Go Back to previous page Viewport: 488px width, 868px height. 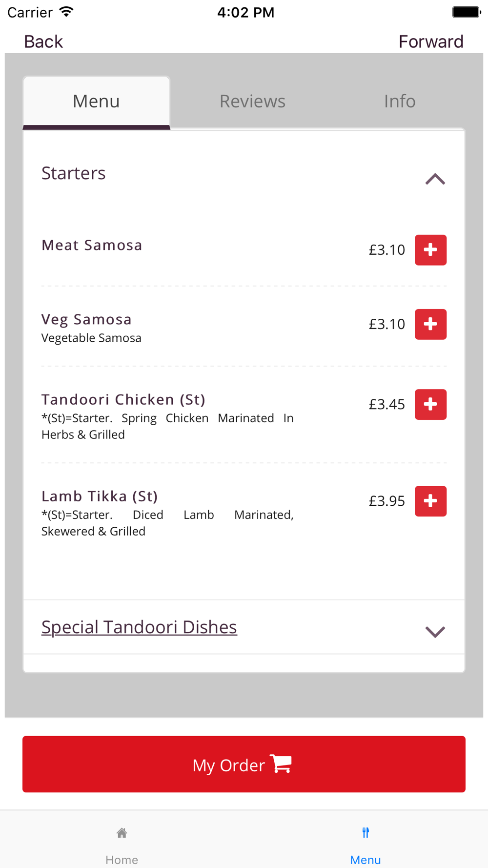pos(43,41)
